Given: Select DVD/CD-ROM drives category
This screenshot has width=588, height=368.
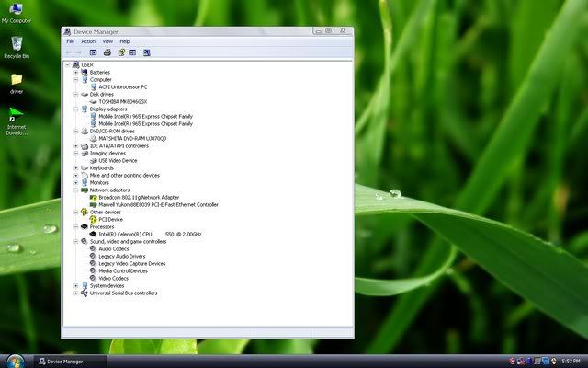Looking at the screenshot, I should coord(112,131).
